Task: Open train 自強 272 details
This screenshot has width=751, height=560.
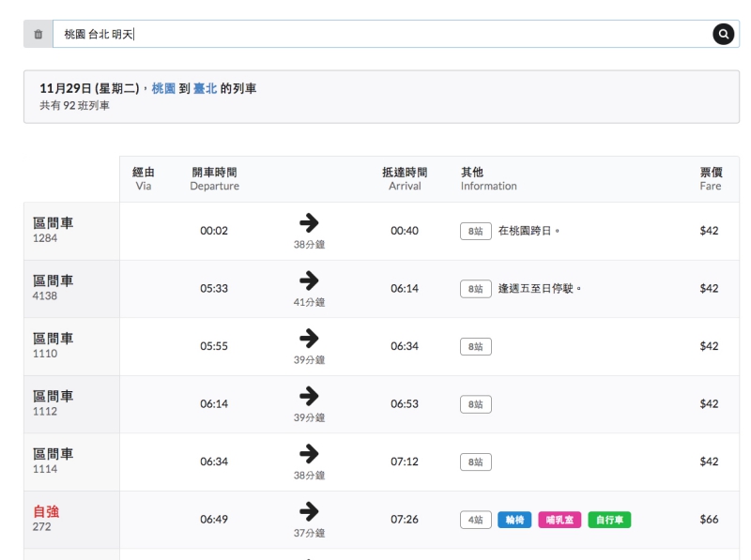Action: pyautogui.click(x=47, y=519)
